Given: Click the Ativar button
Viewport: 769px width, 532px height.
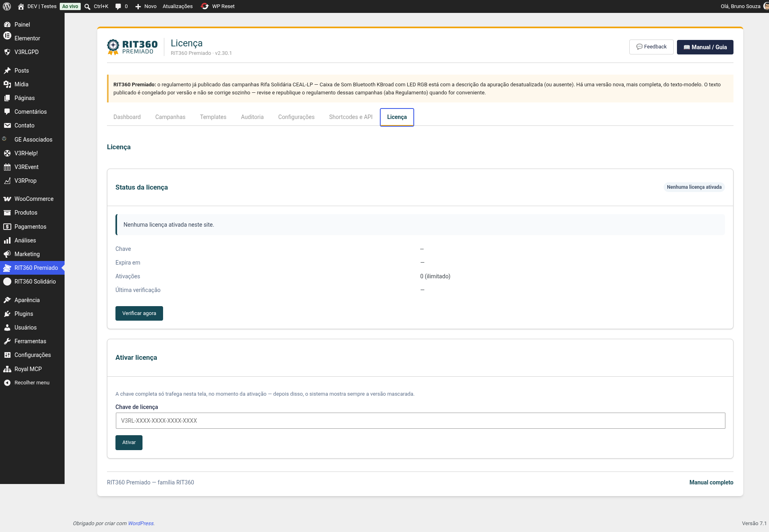Looking at the screenshot, I should click(129, 442).
